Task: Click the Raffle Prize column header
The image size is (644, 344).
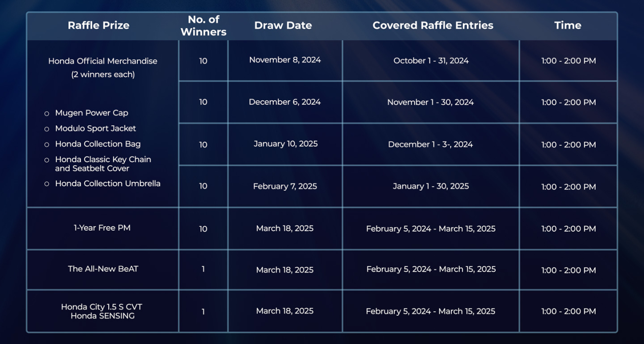Action: point(99,26)
